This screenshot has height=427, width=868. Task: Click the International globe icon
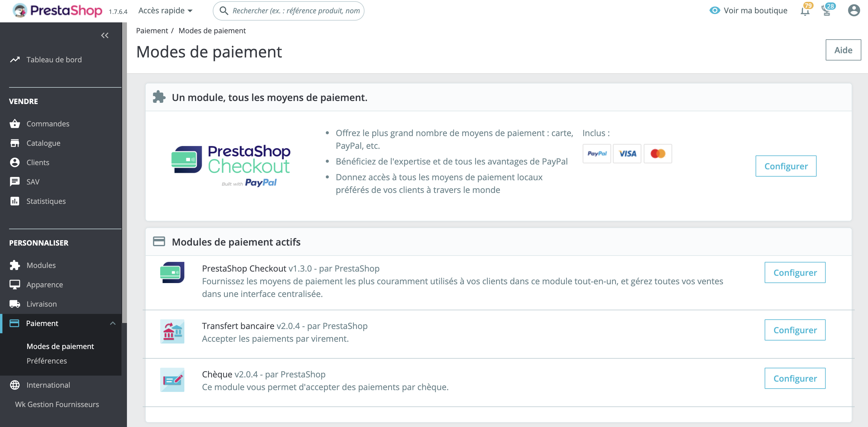[15, 385]
